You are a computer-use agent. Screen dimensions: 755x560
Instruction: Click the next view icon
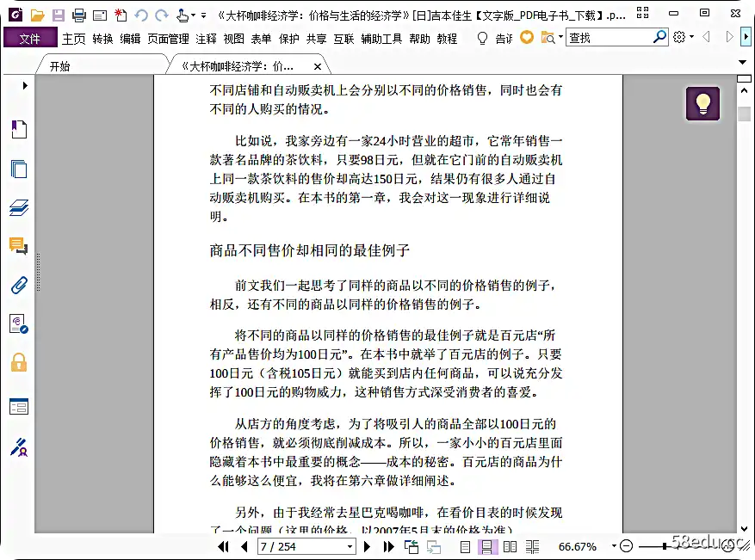434,546
